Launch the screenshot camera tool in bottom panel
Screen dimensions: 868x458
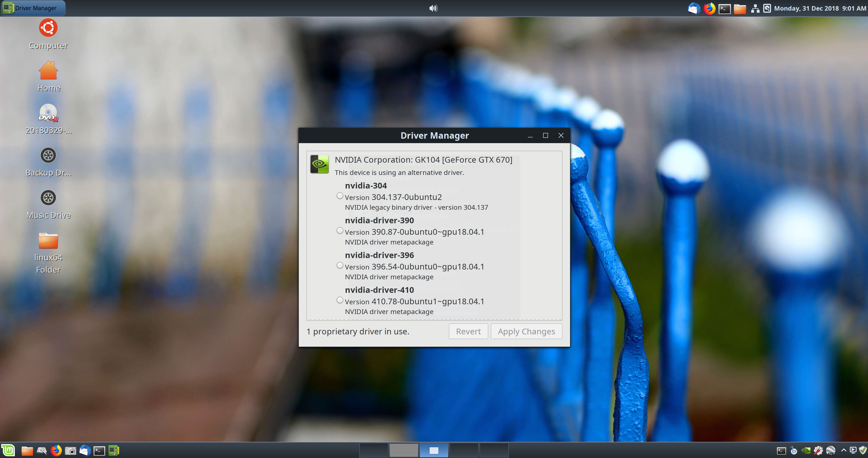coord(70,451)
